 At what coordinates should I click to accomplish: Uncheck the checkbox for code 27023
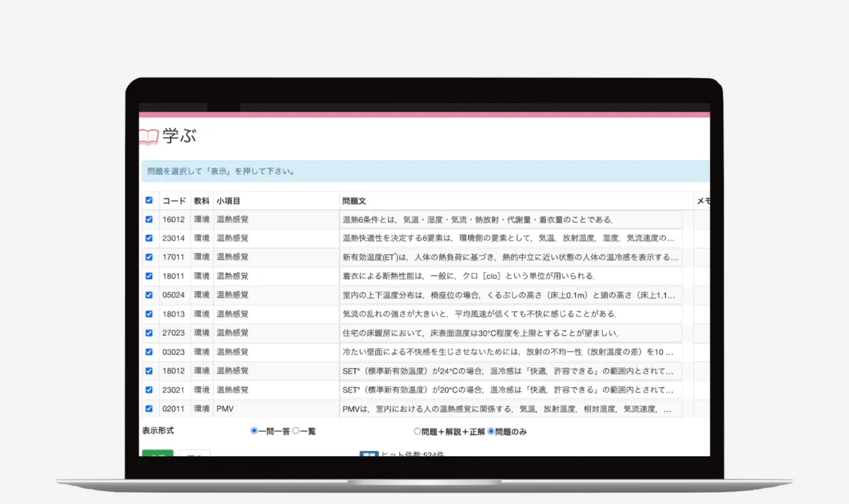point(149,333)
